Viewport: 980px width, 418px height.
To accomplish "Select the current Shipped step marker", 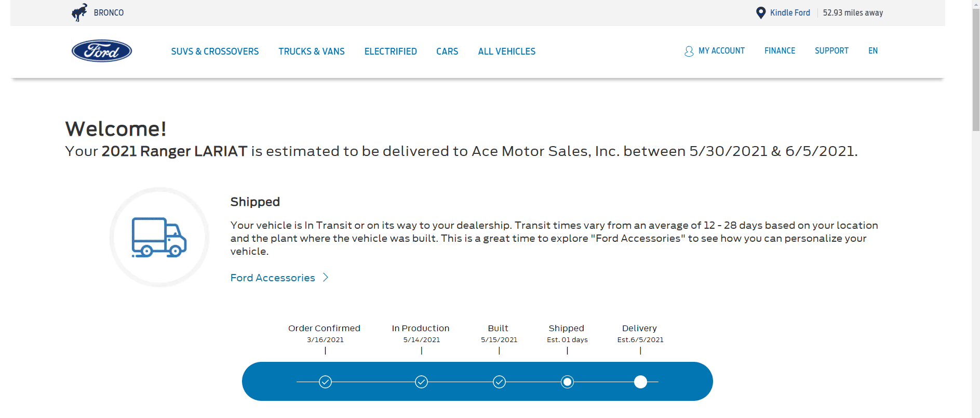I will [568, 382].
